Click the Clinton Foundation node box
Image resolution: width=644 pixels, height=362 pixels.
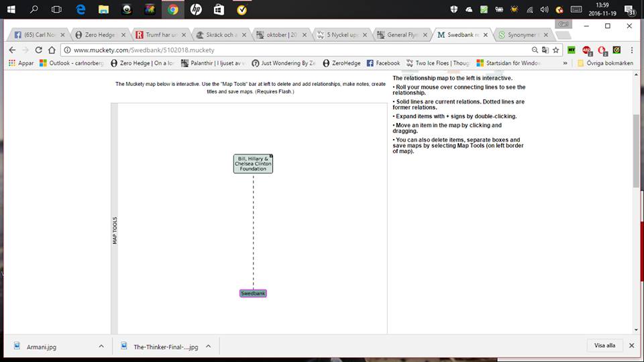(253, 164)
